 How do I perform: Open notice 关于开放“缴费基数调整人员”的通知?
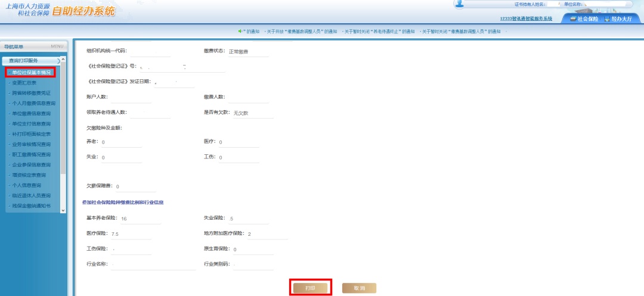coord(301,32)
